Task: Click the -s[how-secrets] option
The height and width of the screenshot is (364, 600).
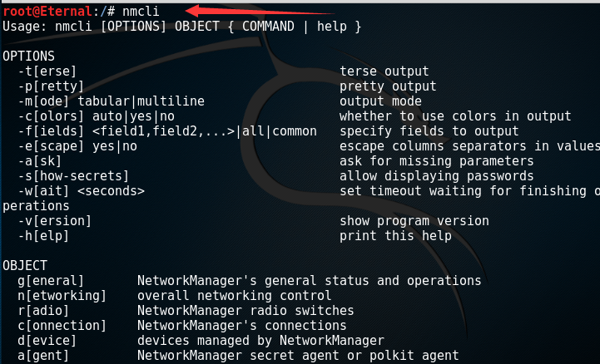Action: click(x=73, y=176)
